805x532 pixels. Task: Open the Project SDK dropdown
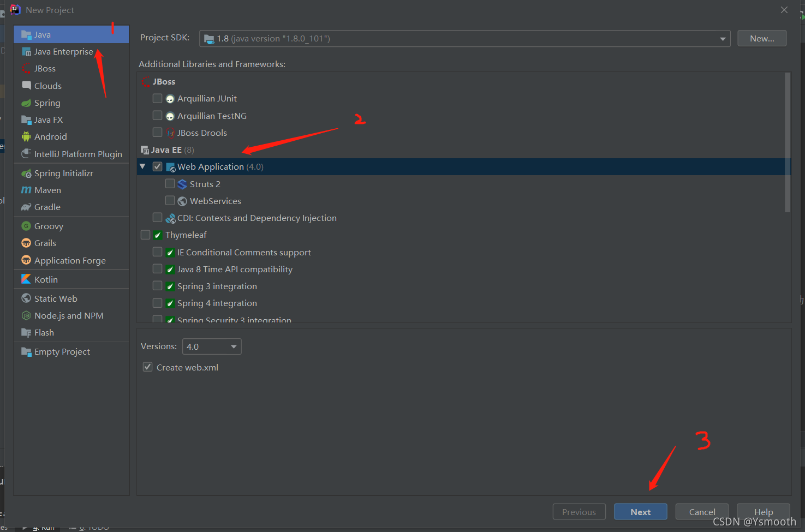465,39
